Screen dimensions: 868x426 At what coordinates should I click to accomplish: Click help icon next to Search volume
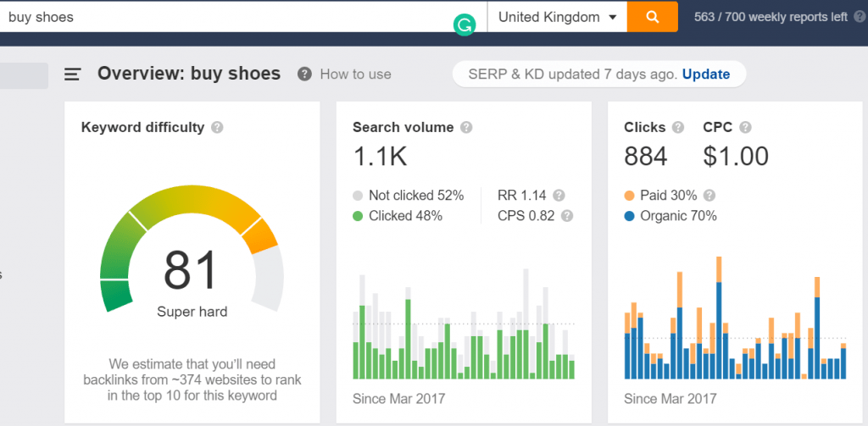(466, 128)
